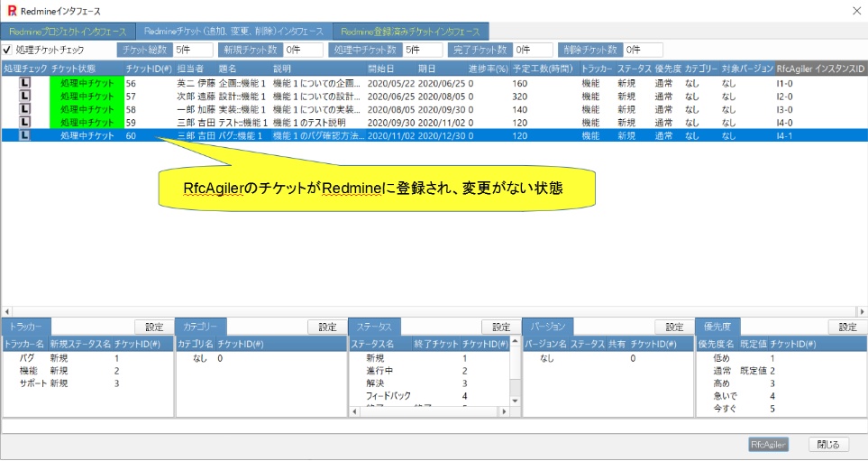Click down arrow of ステータス list scrollbar
The height and width of the screenshot is (461, 868).
(515, 401)
